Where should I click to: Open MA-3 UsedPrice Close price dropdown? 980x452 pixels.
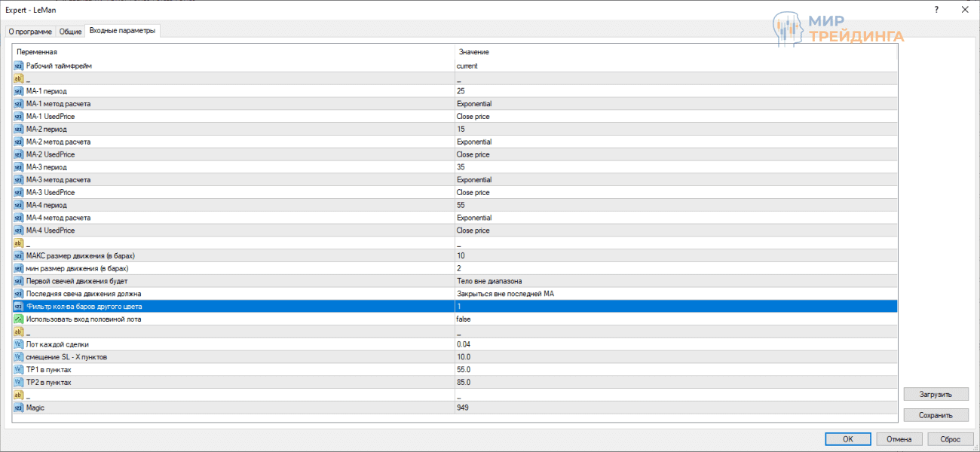coord(473,192)
